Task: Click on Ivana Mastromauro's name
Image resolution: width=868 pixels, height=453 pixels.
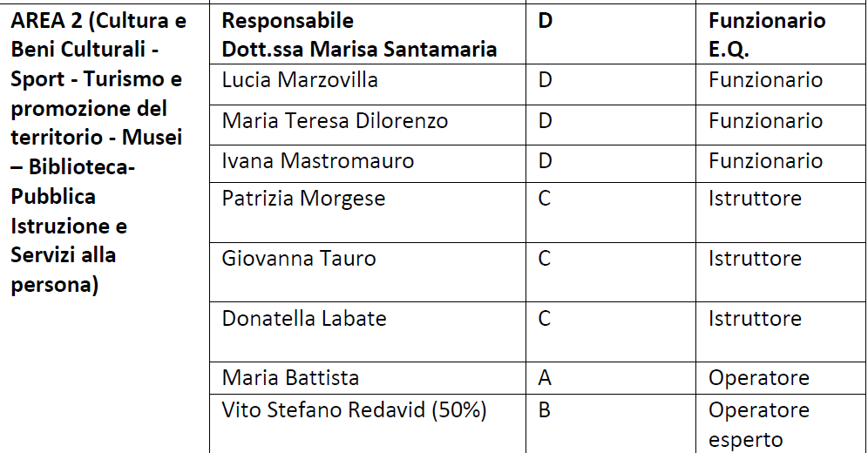Action: (318, 161)
